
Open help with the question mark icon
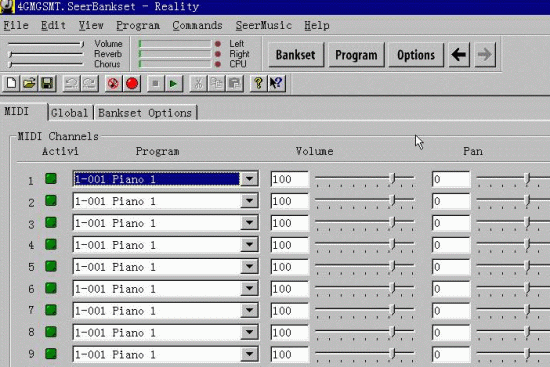[259, 84]
